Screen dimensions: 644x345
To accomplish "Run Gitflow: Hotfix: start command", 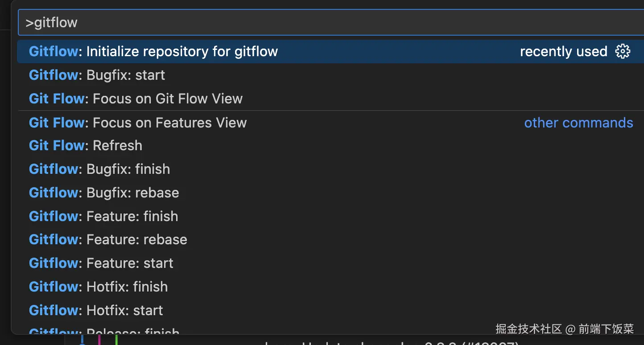I will (96, 310).
